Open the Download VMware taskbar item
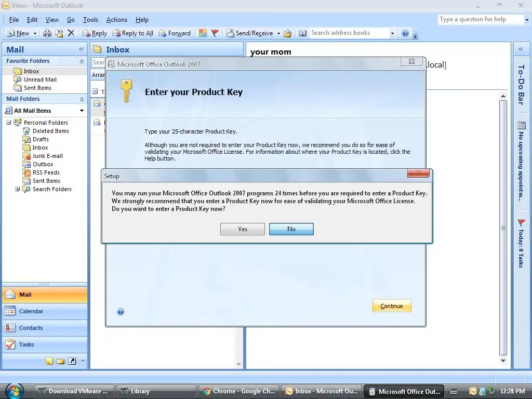532x399 pixels. [75, 391]
